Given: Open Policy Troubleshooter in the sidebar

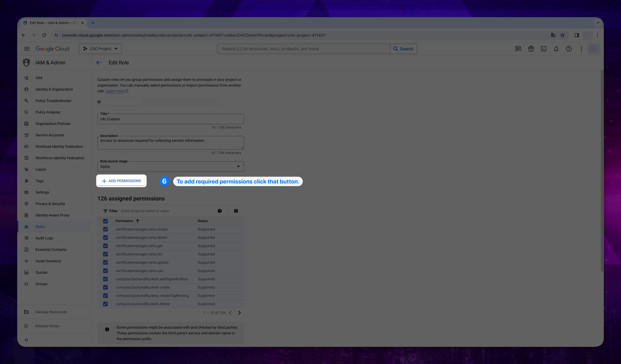Looking at the screenshot, I should [x=54, y=101].
